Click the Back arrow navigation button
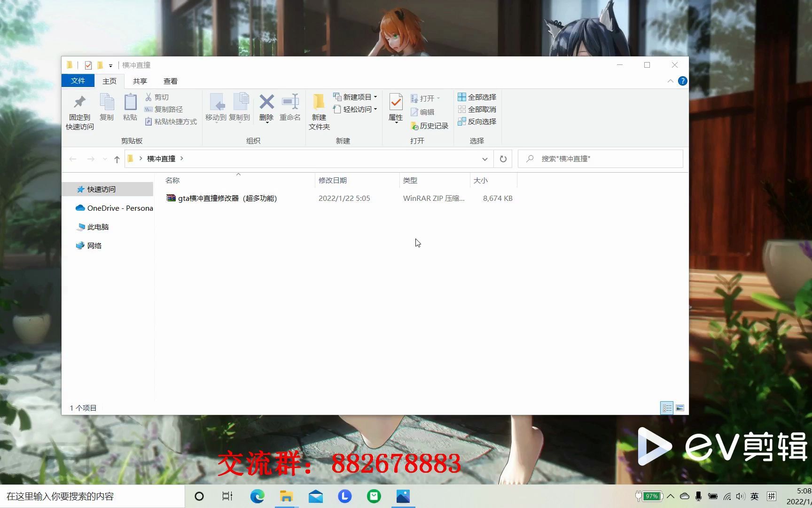The image size is (812, 508). pyautogui.click(x=73, y=159)
